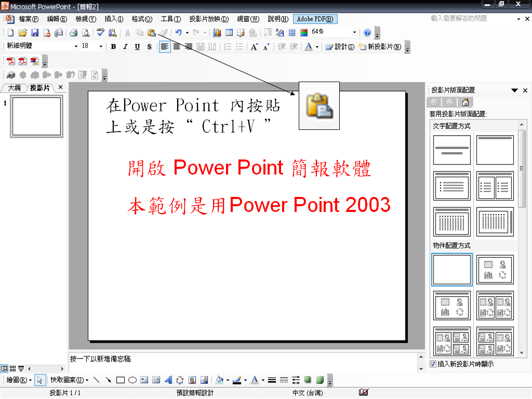Toggle Bold formatting
This screenshot has height=399, width=532.
[113, 47]
